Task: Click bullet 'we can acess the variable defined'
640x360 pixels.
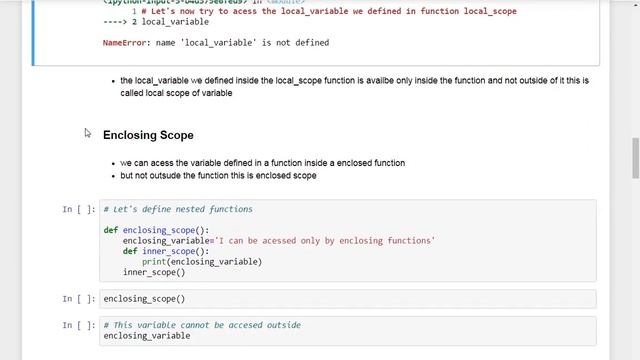Action: click(262, 163)
